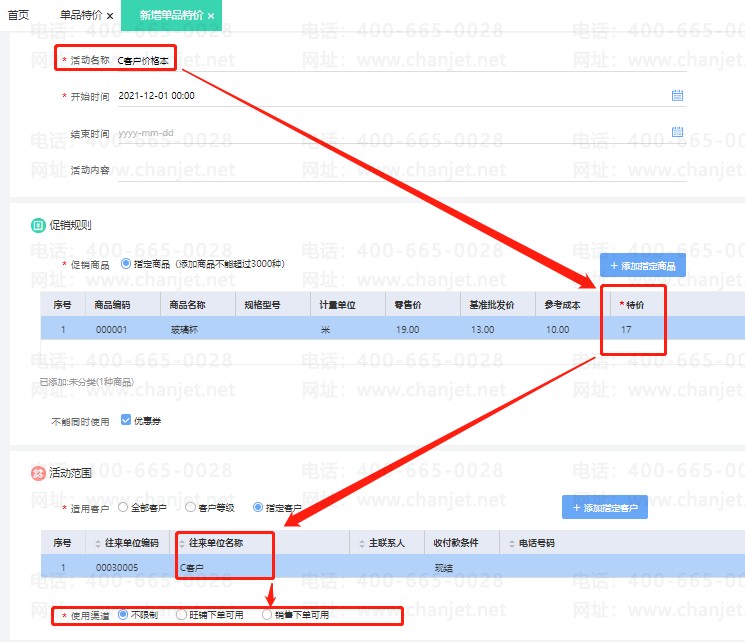Click the 已添加:未分类(1种商品) text
The width and height of the screenshot is (745, 642).
tap(86, 382)
